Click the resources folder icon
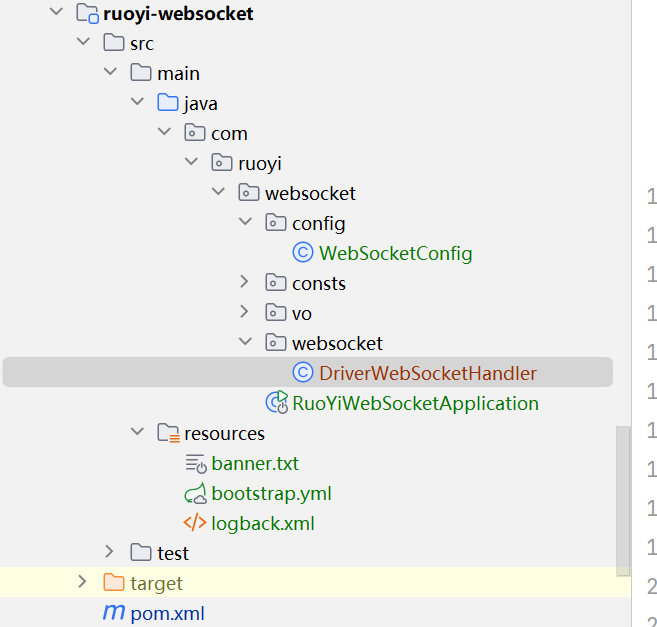The image size is (657, 627). [168, 433]
